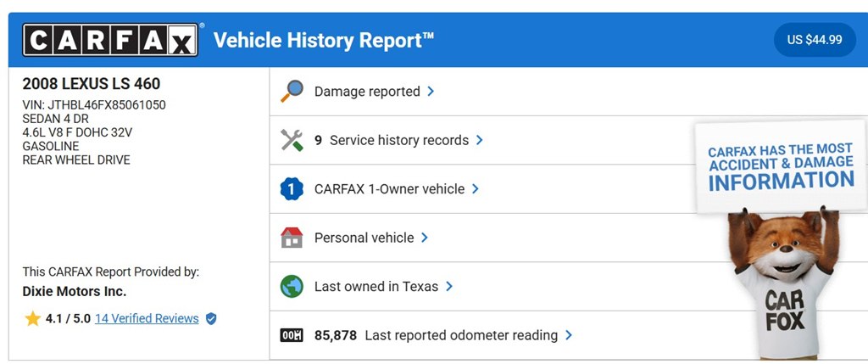The width and height of the screenshot is (868, 364).
Task: Click the GASOLINE text
Action: coord(50,146)
